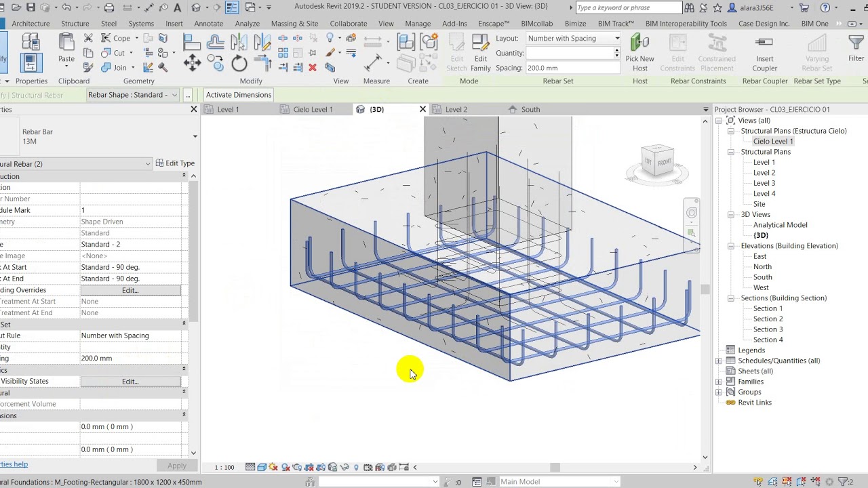Click Edit Type button in Properties
Viewport: 868px width, 488px height.
175,163
